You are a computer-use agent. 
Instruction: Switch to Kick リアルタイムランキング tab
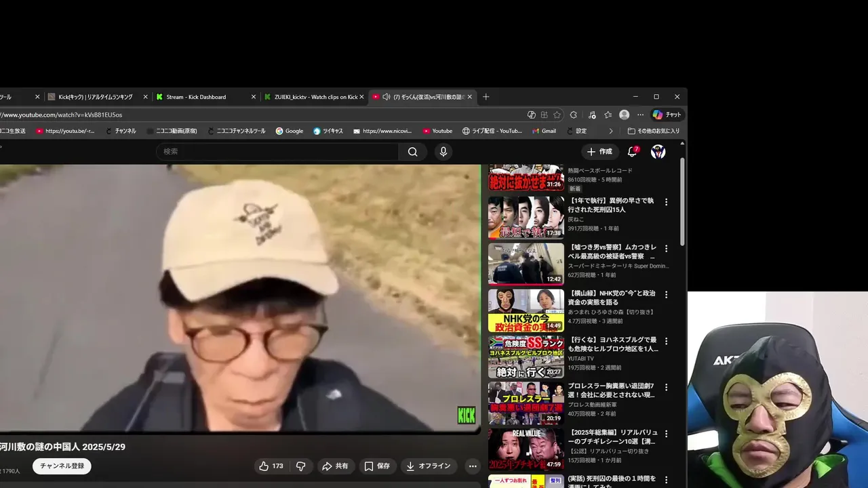pos(95,97)
